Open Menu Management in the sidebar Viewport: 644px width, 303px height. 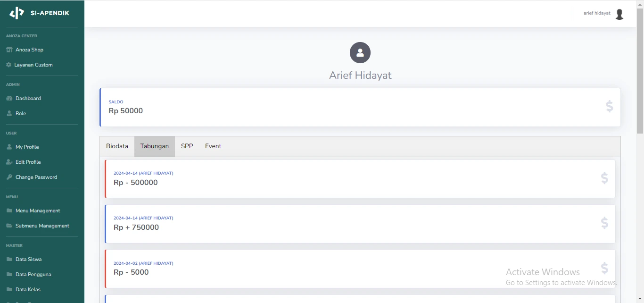38,210
